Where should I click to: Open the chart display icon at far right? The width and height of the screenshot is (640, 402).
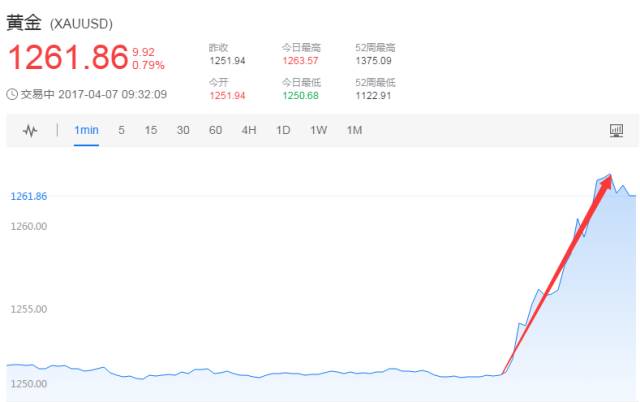(x=616, y=131)
